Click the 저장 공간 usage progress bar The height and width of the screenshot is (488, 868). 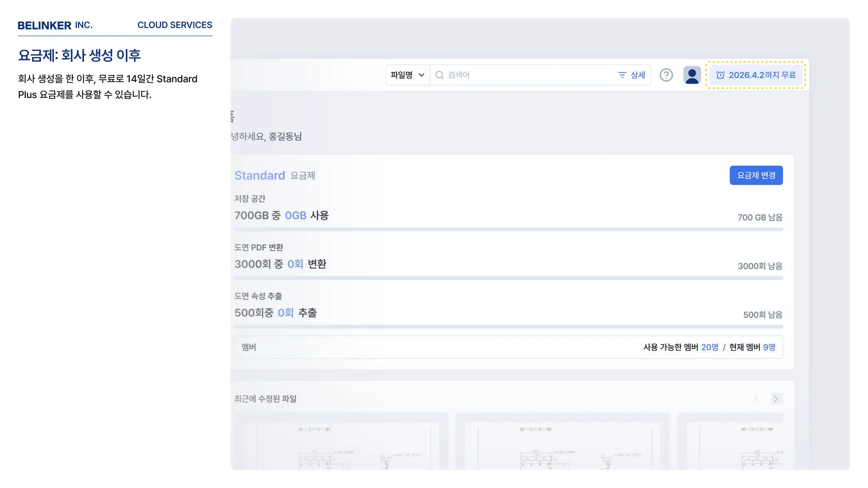[508, 230]
